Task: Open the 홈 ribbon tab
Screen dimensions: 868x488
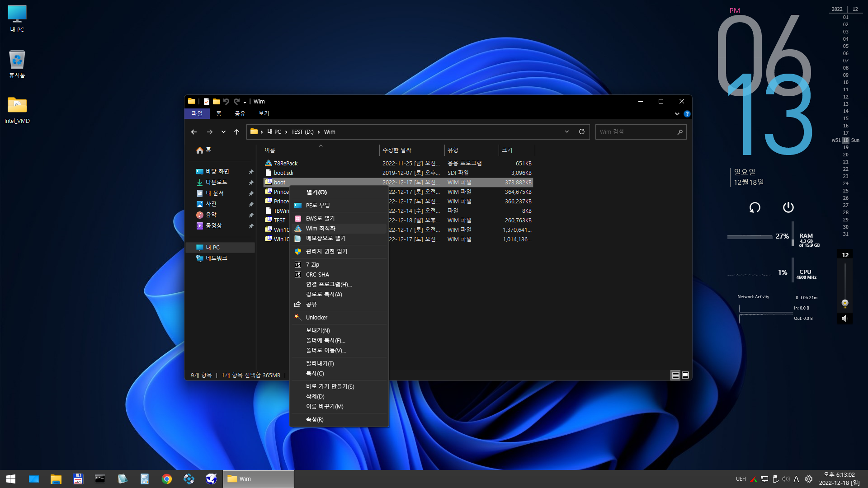Action: [219, 113]
